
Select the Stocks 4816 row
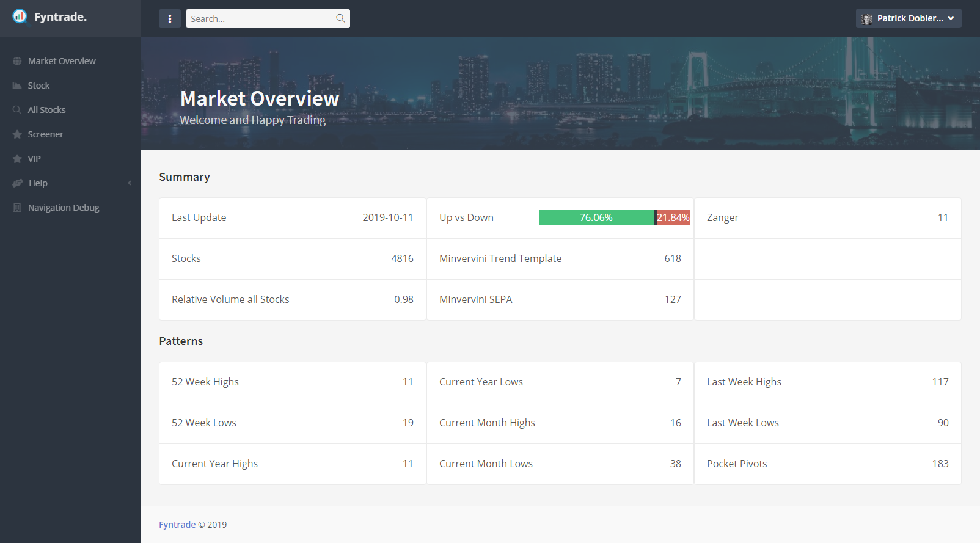(x=293, y=259)
